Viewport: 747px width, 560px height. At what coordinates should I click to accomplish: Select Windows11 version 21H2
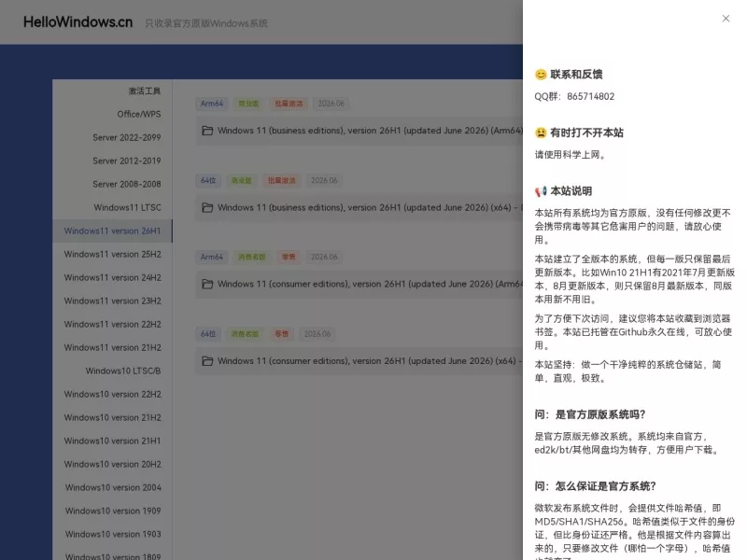(x=112, y=347)
